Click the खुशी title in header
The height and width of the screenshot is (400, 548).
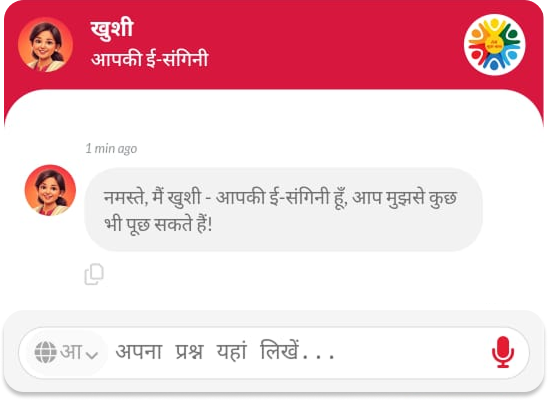pos(112,29)
